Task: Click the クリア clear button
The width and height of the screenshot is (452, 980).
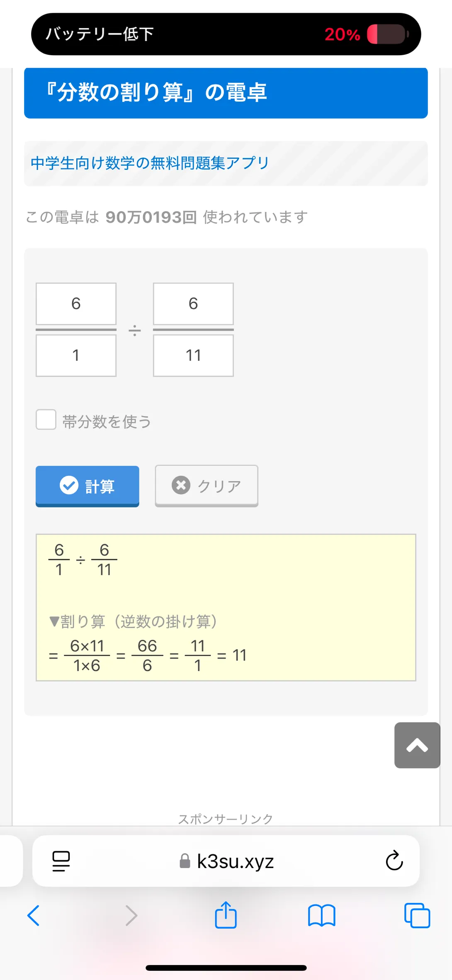Action: (207, 485)
